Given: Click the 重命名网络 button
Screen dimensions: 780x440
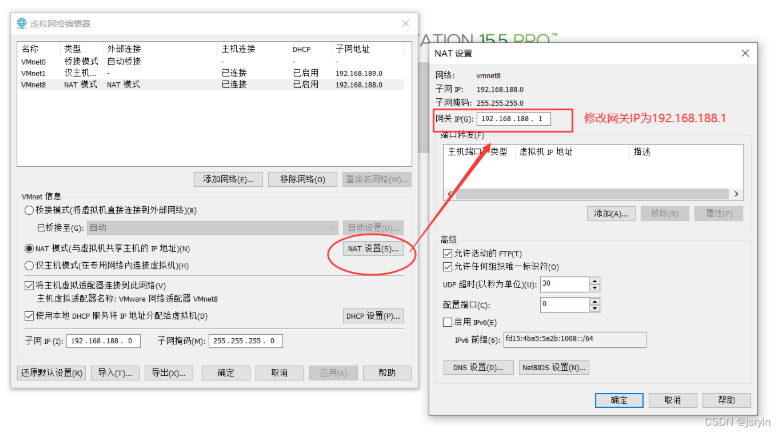Looking at the screenshot, I should point(377,179).
